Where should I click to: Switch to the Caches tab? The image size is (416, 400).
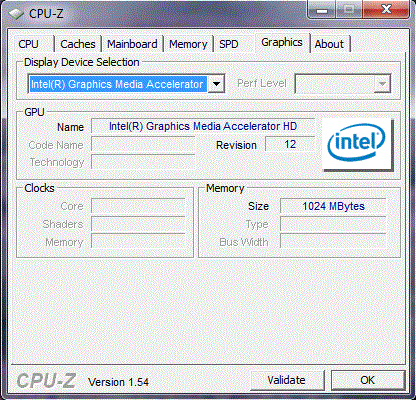[x=78, y=44]
